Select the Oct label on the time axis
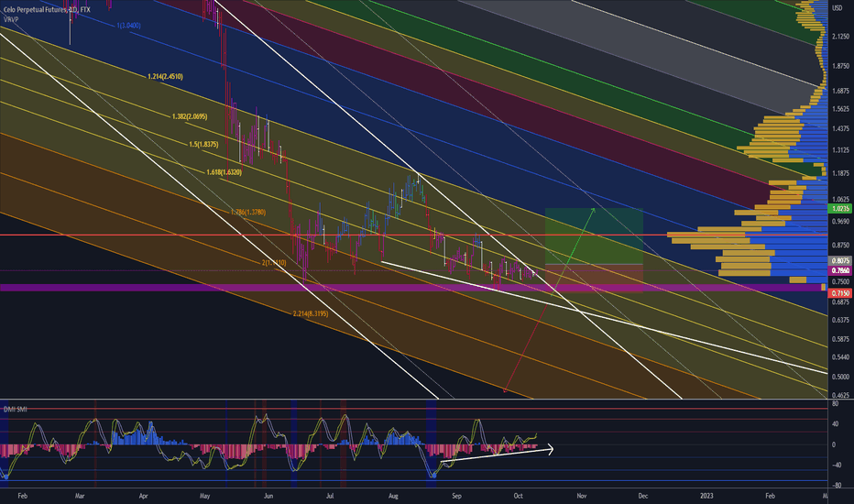This screenshot has width=854, height=504. click(x=519, y=496)
